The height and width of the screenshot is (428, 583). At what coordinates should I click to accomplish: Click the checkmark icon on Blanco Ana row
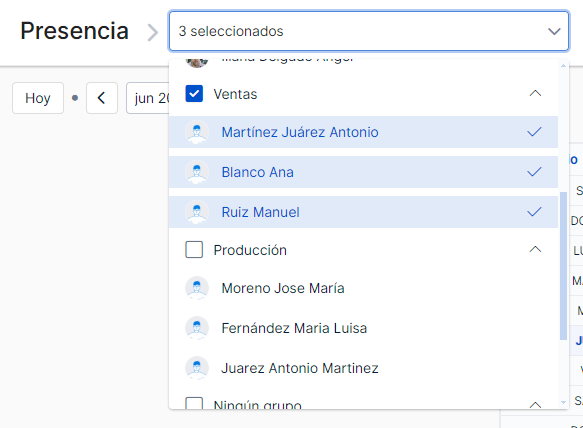534,172
